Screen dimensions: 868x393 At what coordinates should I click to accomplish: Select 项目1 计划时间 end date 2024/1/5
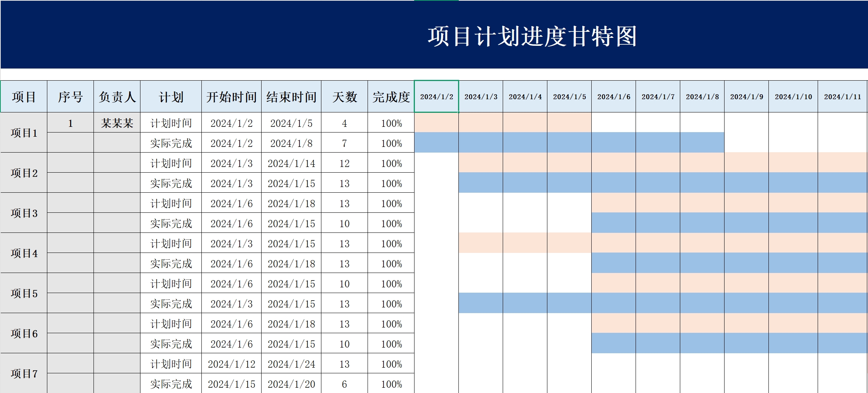291,123
